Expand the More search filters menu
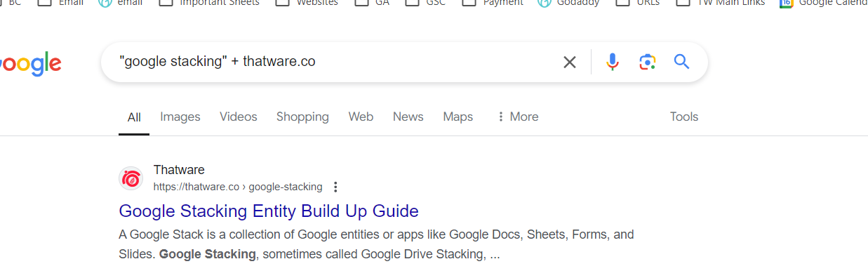868x278 pixels. coord(517,117)
